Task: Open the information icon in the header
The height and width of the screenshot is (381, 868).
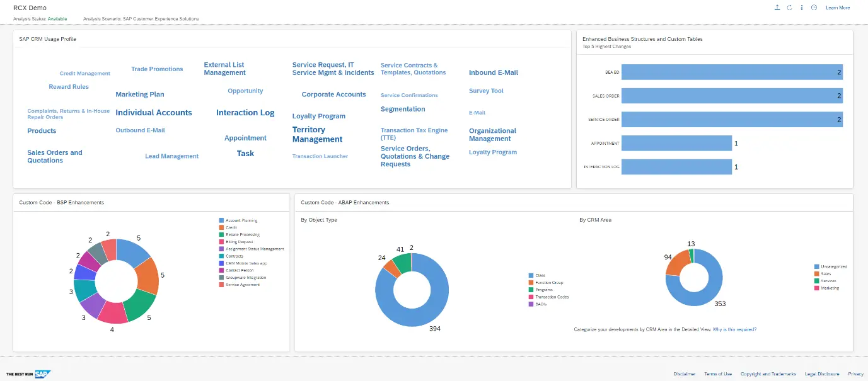Action: [x=802, y=8]
